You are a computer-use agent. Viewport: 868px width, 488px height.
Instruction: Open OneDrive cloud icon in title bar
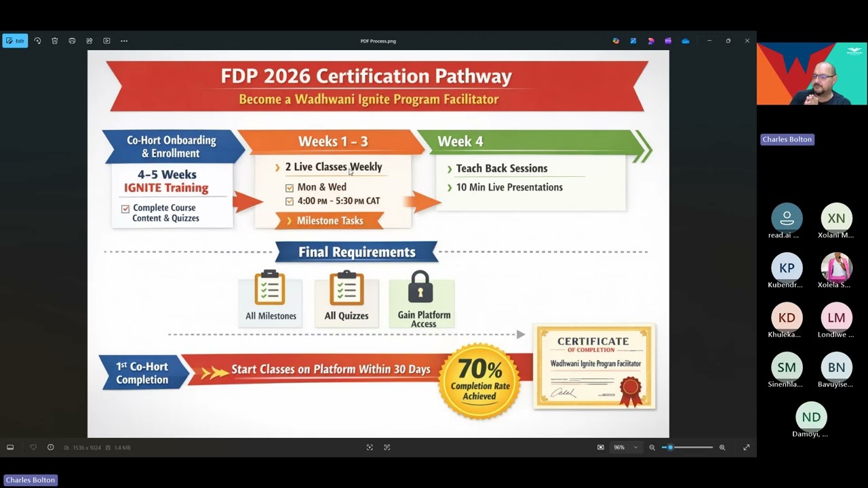tap(686, 41)
